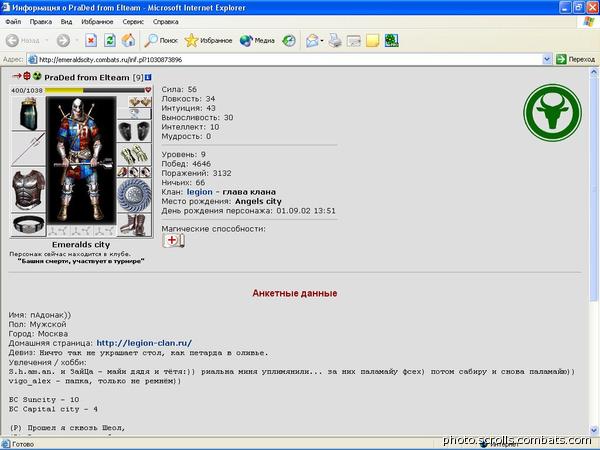Image resolution: width=600 pixels, height=450 pixels.
Task: Open the Вид menu
Action: pyautogui.click(x=66, y=22)
